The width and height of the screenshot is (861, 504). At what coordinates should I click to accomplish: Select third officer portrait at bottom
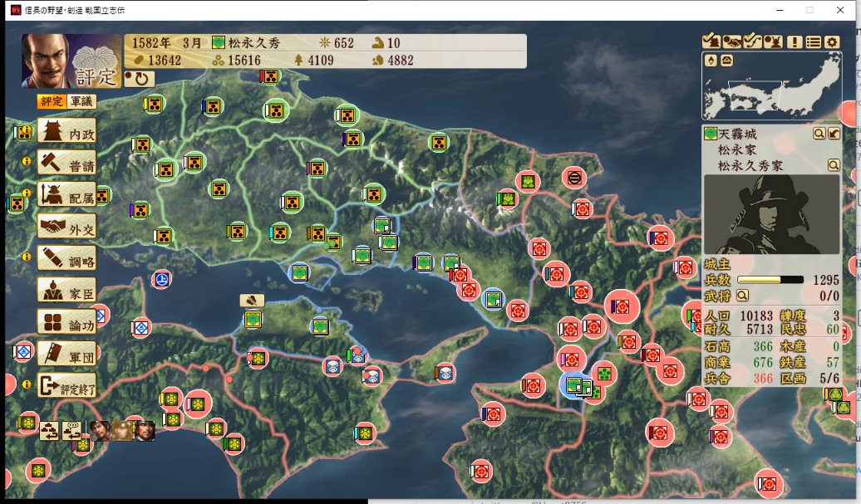coord(144,430)
